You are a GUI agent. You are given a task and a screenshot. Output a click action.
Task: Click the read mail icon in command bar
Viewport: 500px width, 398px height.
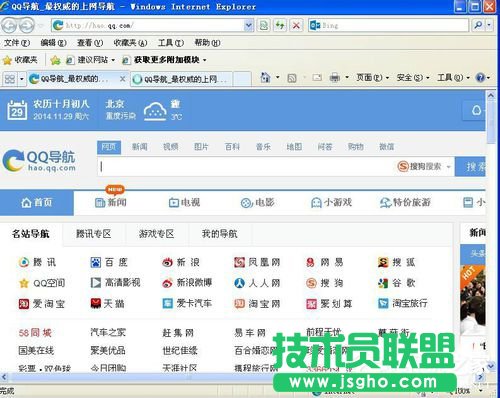[317, 78]
